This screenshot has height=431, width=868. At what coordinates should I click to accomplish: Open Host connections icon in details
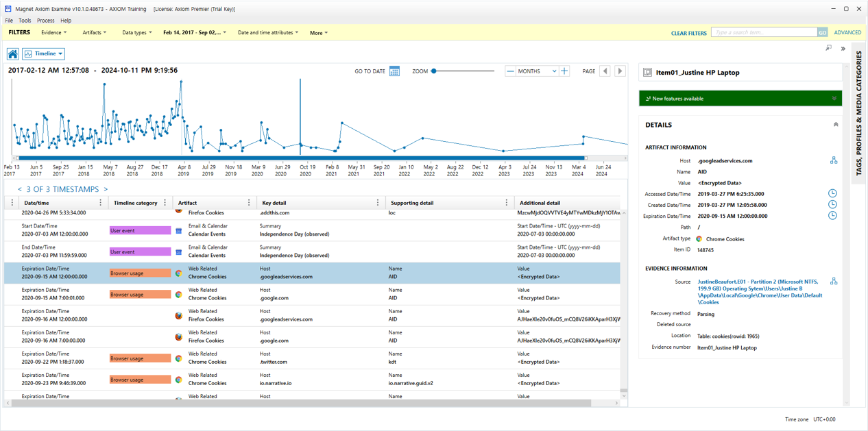833,160
